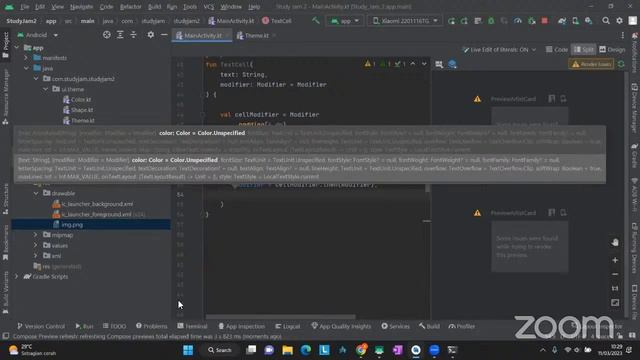Click the Render Issues warning button
The width and height of the screenshot is (640, 360).
[591, 64]
